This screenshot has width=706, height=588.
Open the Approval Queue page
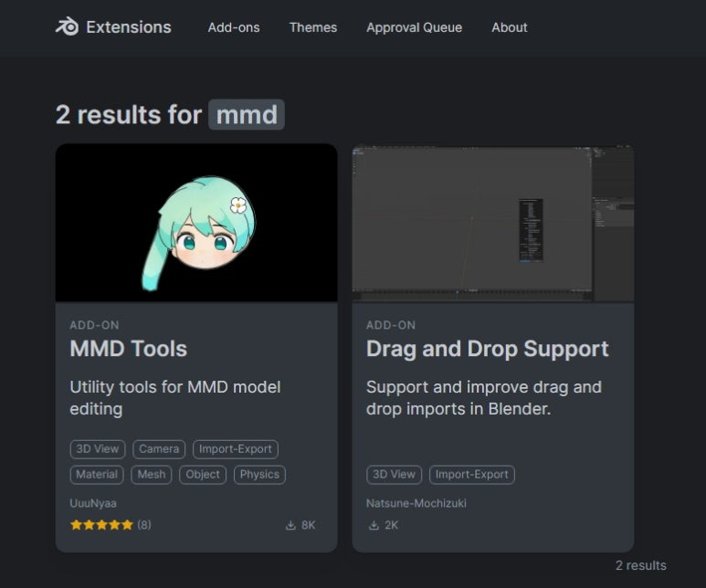tap(414, 27)
